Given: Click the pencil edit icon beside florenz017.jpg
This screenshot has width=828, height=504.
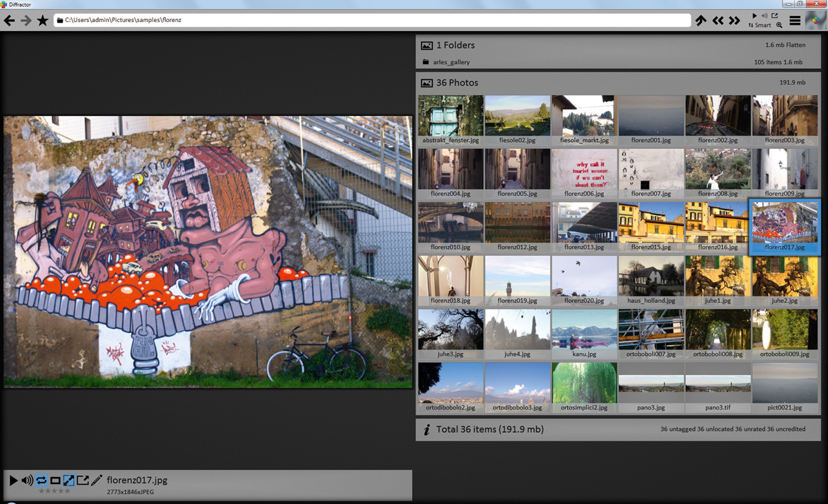Looking at the screenshot, I should click(x=97, y=480).
